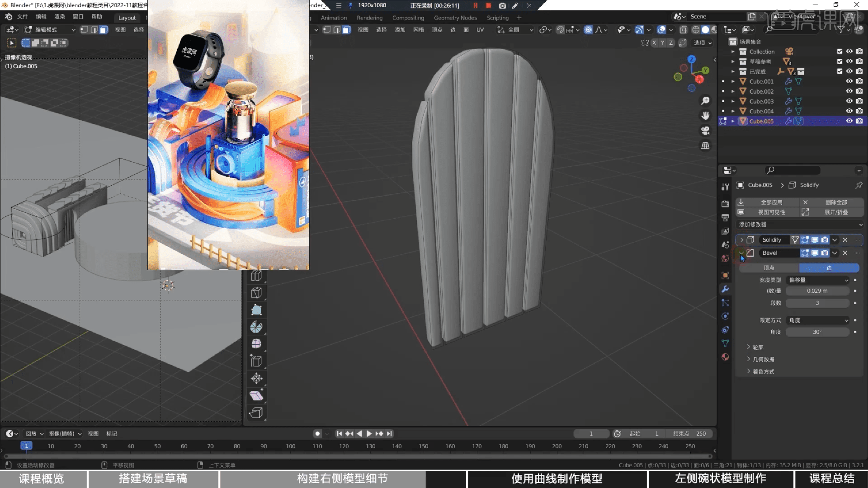This screenshot has height=488, width=868.
Task: Toggle Bevel render camera display
Action: [x=825, y=253]
